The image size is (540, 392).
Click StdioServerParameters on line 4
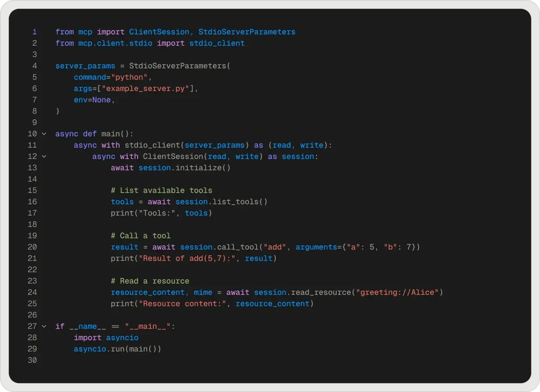178,66
